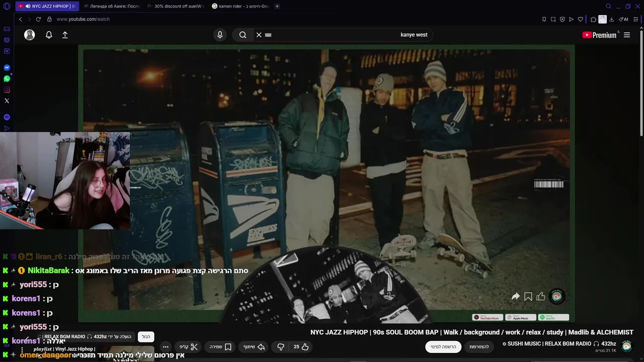Open sidebar GX Corner gamepad icon
Screen dimensions: 644x362
(7, 29)
